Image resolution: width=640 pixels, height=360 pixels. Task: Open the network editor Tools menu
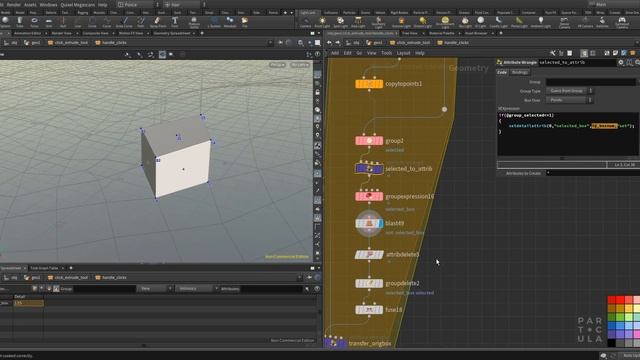click(x=386, y=53)
